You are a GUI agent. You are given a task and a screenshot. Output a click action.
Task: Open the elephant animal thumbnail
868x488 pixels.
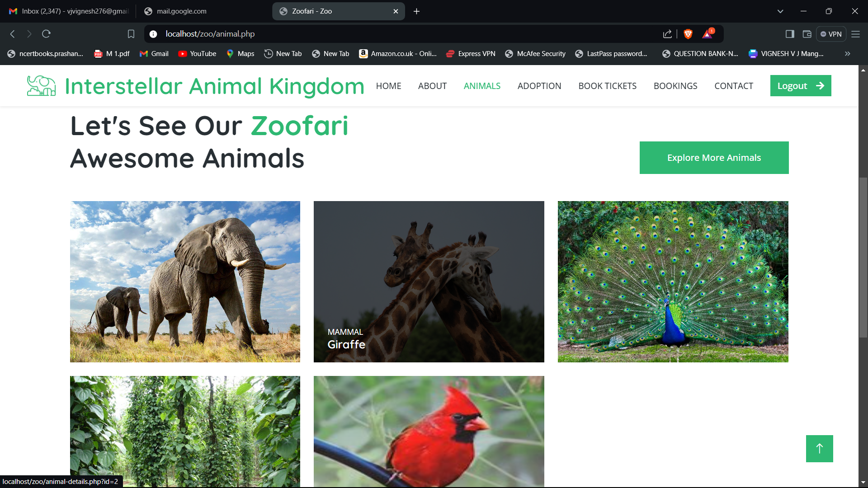185,282
